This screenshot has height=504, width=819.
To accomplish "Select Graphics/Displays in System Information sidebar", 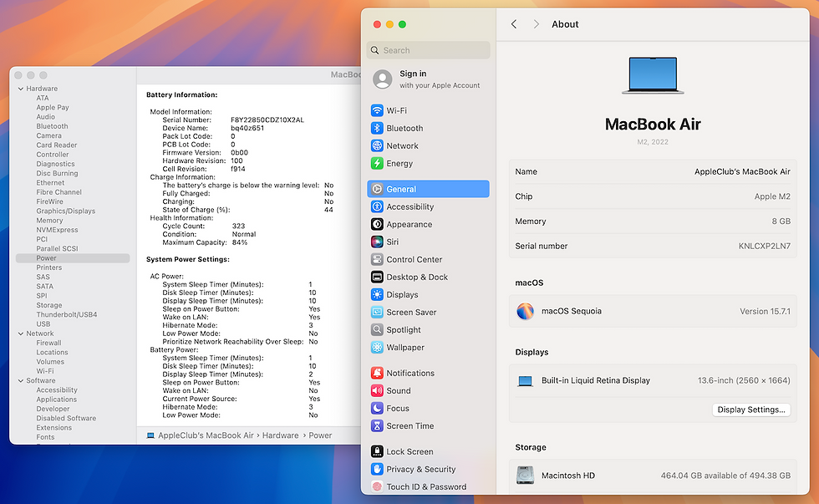I will point(66,211).
